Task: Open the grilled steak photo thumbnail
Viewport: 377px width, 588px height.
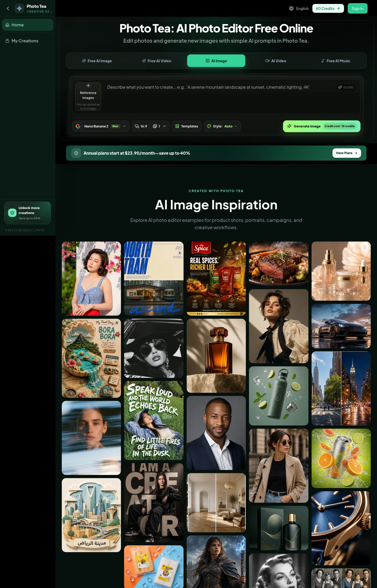Action: tap(279, 264)
